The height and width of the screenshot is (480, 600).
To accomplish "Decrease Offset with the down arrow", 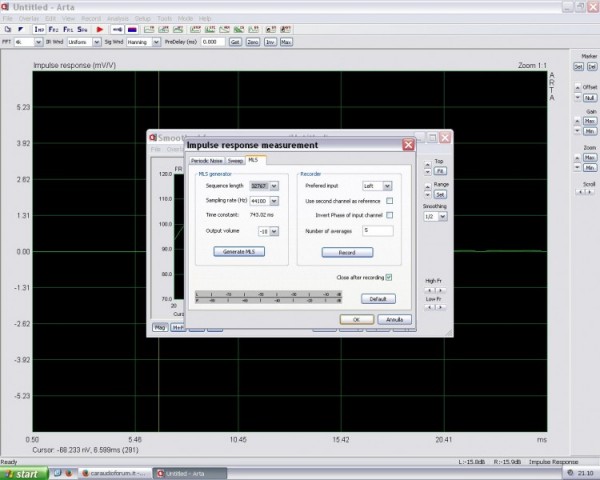I will 578,98.
